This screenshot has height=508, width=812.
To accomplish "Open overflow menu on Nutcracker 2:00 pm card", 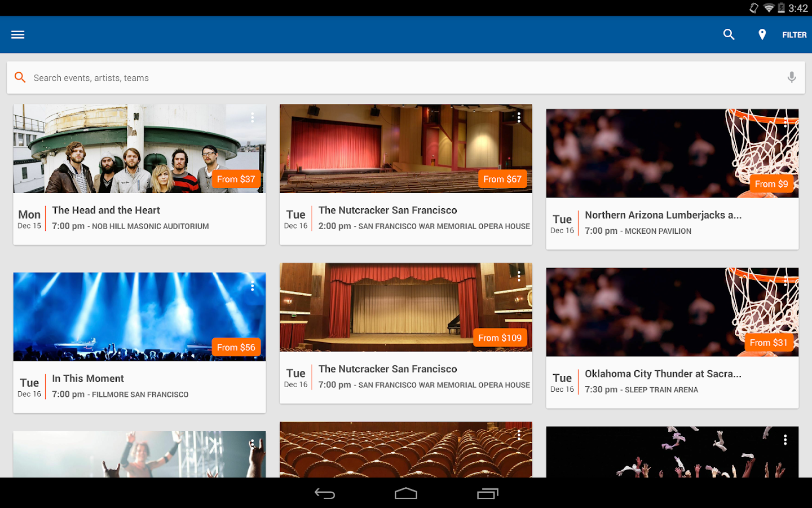I will pos(519,117).
